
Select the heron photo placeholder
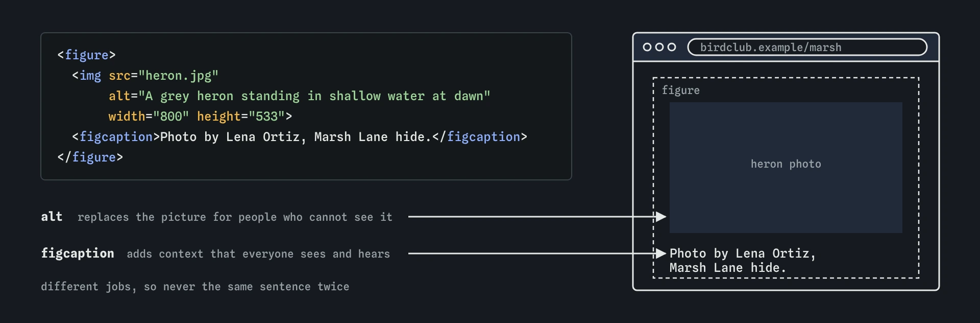[x=786, y=168]
